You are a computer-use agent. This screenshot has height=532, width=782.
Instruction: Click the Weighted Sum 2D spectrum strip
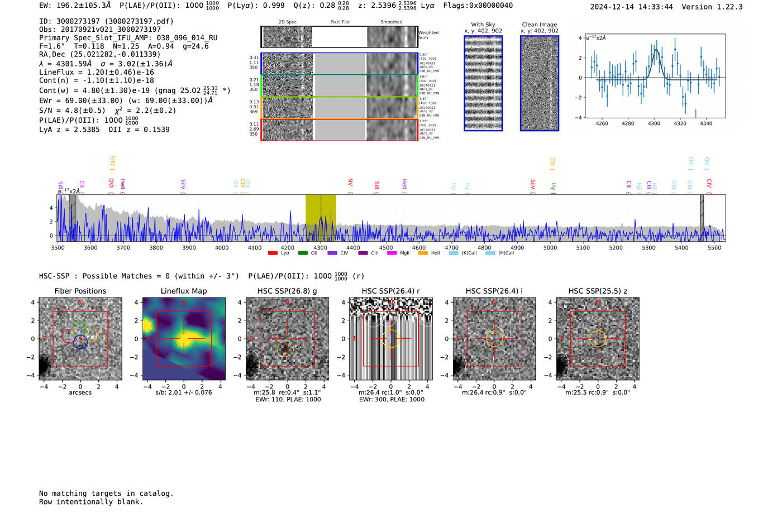339,37
